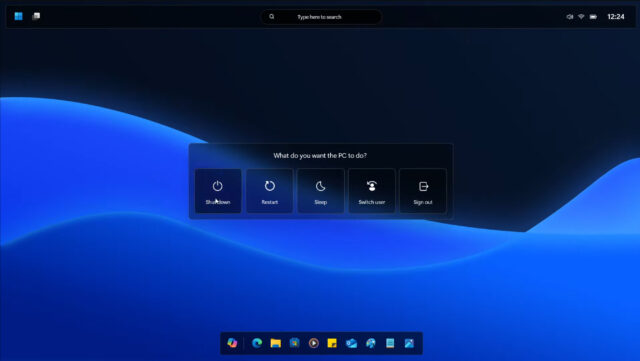
Task: Open Notepad from the dock
Action: pos(390,343)
